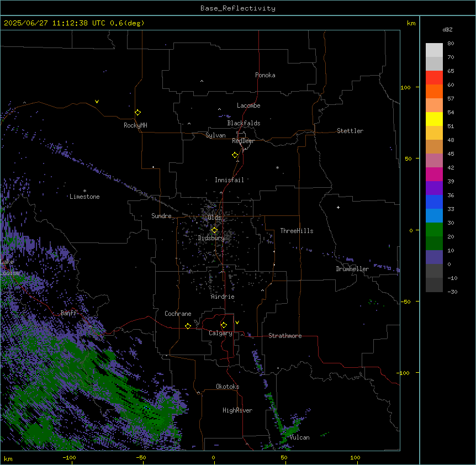Click the yellow diamond marker above Calgary

tap(224, 325)
